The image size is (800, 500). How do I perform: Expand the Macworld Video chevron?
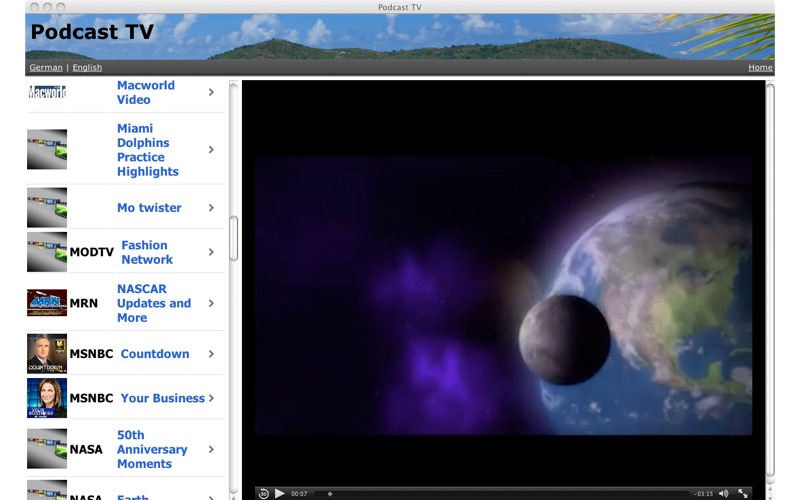tap(211, 92)
